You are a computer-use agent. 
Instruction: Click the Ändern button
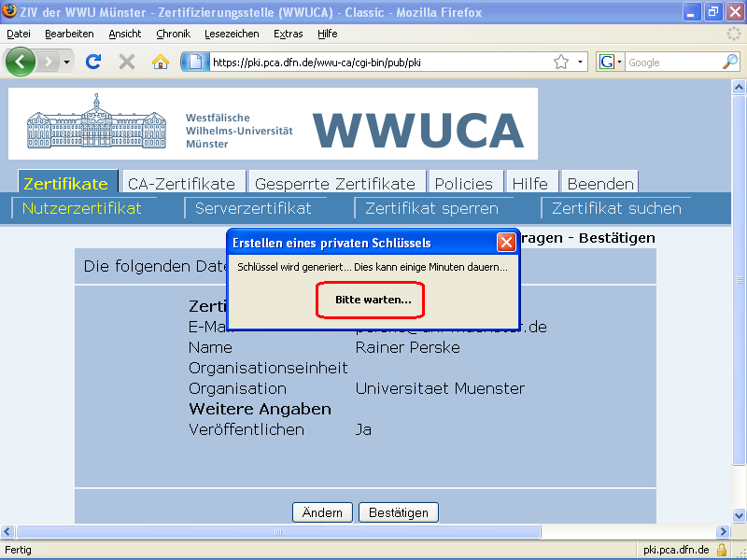pyautogui.click(x=322, y=511)
